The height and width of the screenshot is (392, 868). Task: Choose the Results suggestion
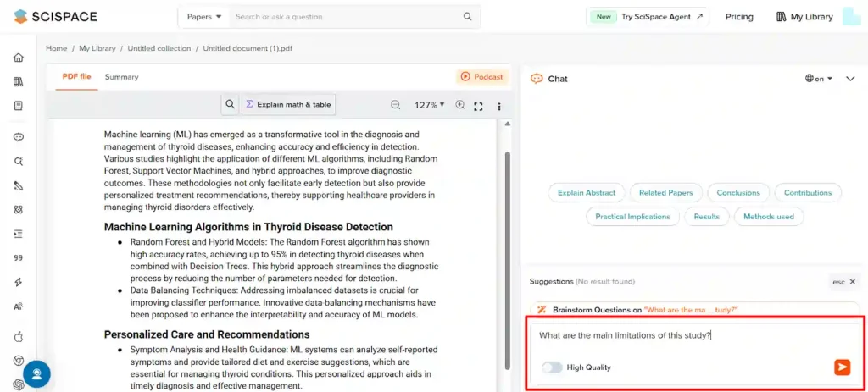coord(707,217)
